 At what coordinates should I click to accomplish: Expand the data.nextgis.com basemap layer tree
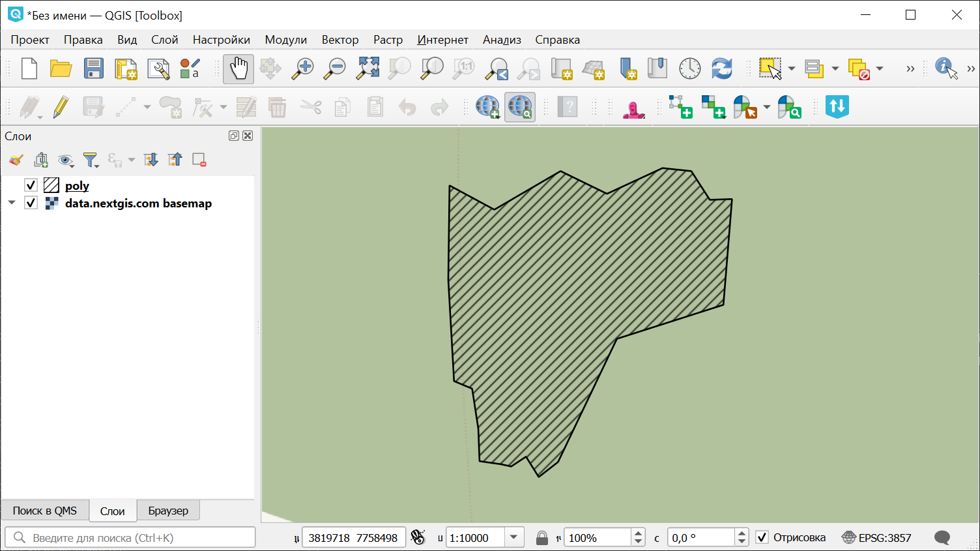pos(12,203)
